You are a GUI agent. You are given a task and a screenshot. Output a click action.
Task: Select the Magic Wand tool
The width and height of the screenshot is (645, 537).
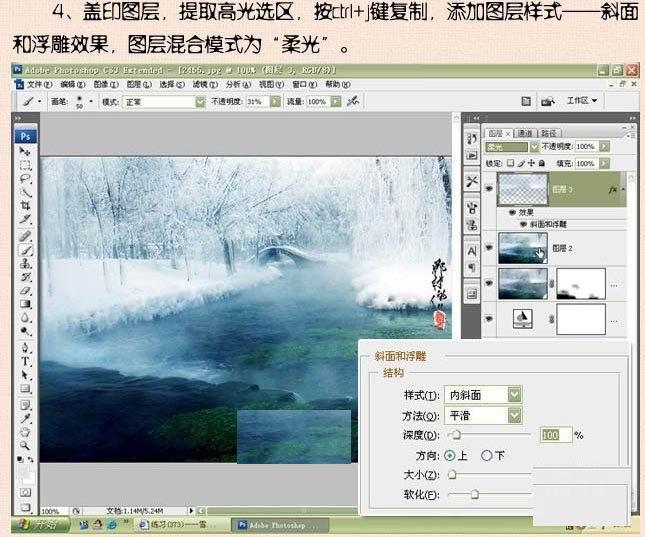click(x=25, y=192)
